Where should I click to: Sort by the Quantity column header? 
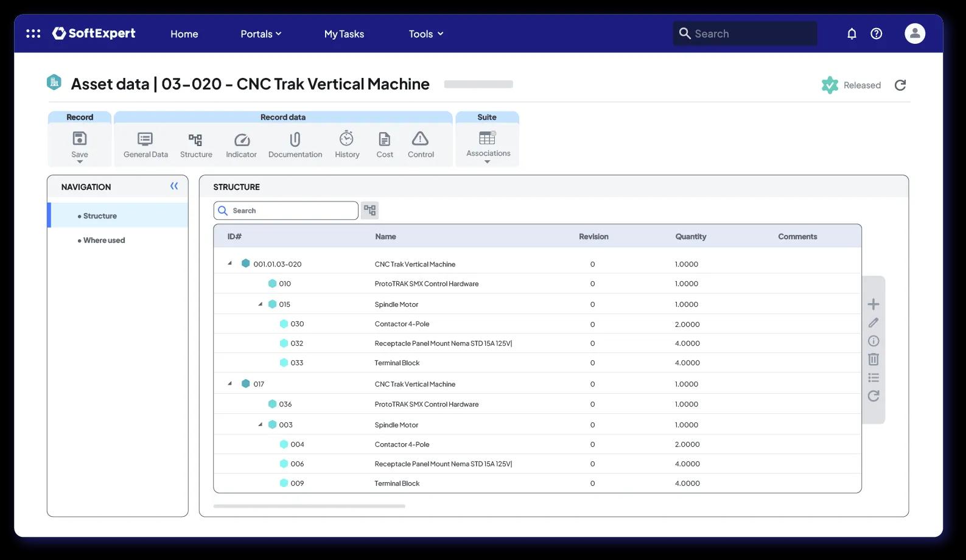point(690,236)
